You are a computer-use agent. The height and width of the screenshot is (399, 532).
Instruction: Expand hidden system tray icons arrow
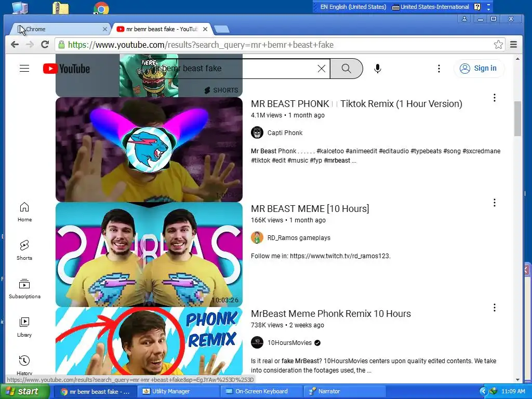coord(483,392)
